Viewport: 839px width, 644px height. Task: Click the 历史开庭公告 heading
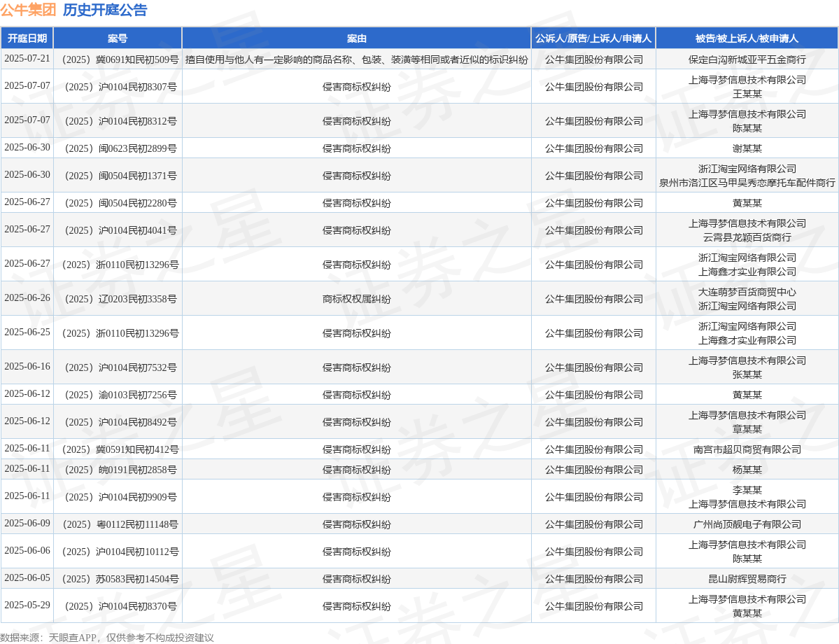[x=105, y=10]
